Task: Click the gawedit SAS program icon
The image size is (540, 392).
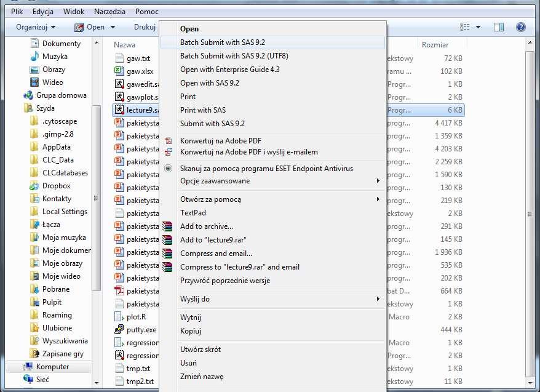Action: point(119,84)
